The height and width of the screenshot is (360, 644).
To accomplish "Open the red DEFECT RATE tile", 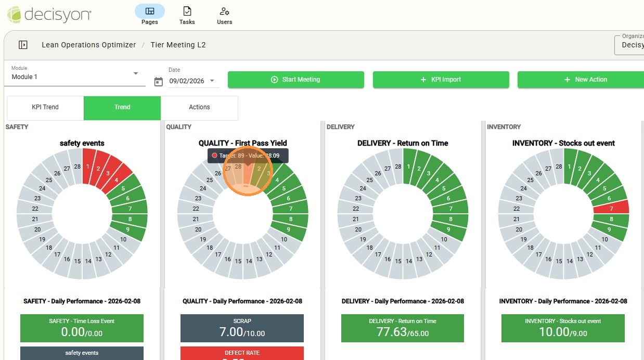I will click(x=242, y=353).
